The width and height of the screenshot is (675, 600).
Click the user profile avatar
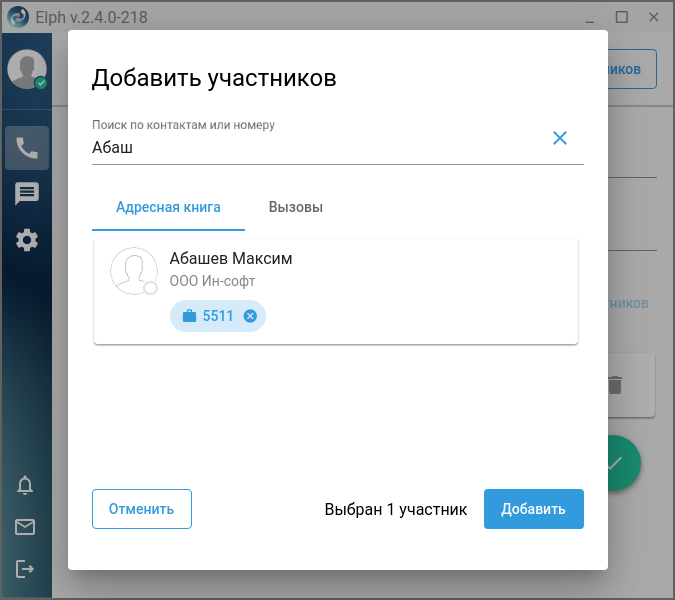pyautogui.click(x=27, y=69)
